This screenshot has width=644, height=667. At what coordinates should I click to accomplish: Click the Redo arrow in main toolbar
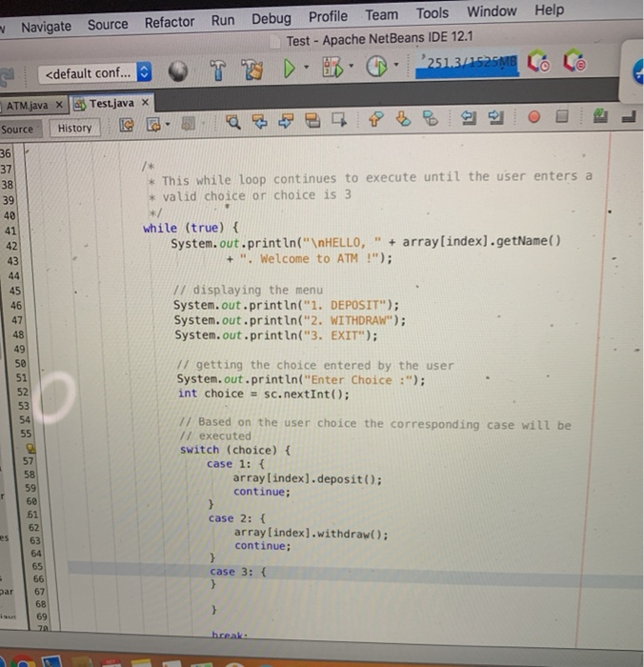pyautogui.click(x=8, y=75)
